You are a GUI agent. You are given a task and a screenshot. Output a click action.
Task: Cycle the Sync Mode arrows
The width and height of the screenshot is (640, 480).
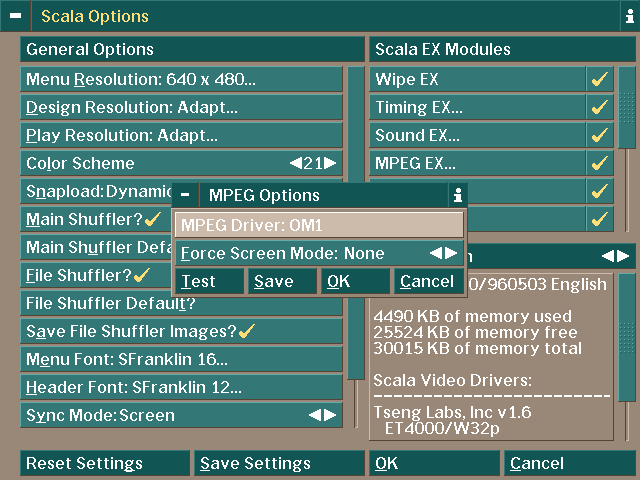[x=321, y=415]
